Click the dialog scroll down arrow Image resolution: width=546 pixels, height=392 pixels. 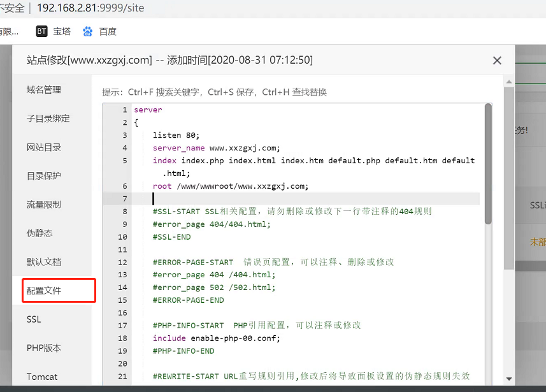pos(509,379)
